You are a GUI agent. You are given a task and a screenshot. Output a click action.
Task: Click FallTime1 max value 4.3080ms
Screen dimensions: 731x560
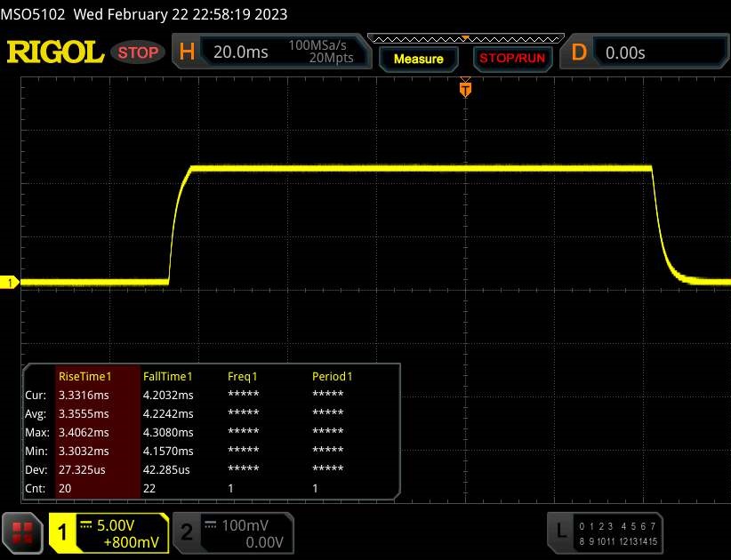[x=168, y=432]
